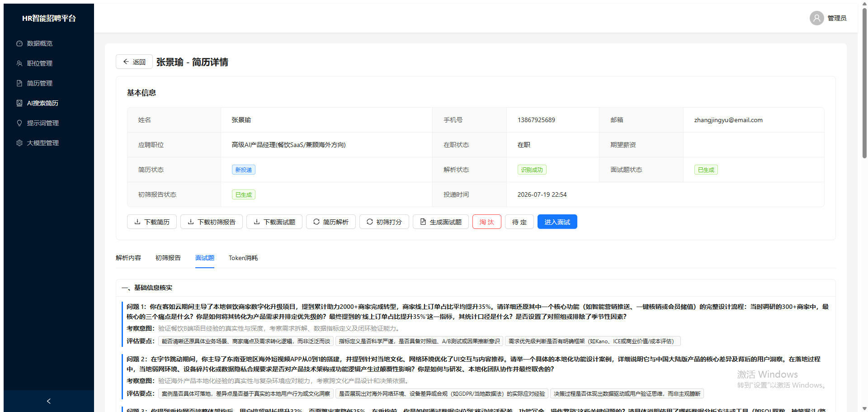The image size is (868, 412).
Task: Click the 初筛打分 button
Action: click(x=384, y=222)
